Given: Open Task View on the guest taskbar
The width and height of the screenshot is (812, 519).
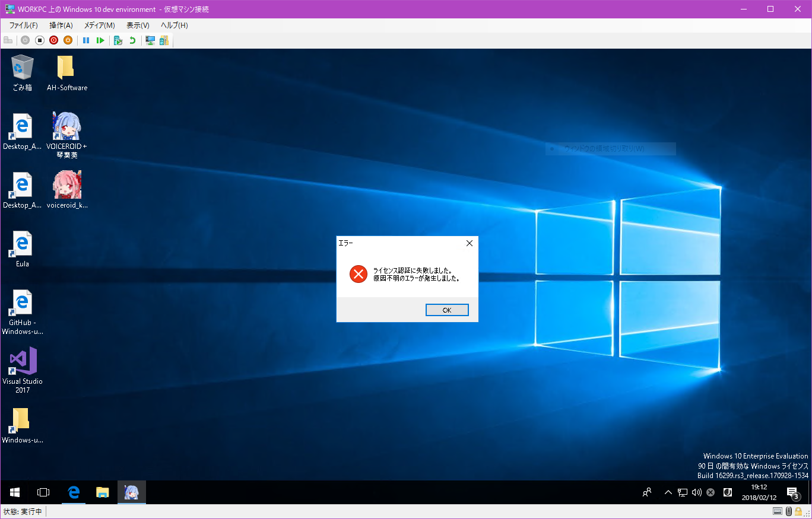Looking at the screenshot, I should pos(43,492).
